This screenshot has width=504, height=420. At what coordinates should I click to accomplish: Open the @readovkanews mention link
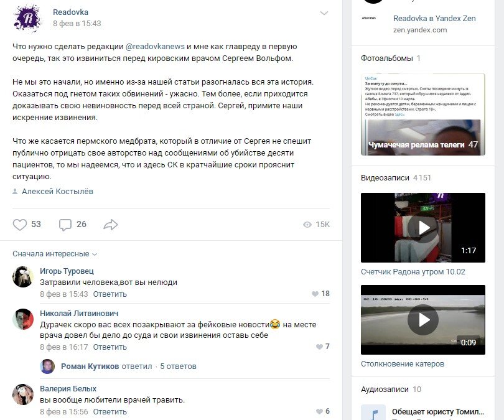click(x=155, y=47)
